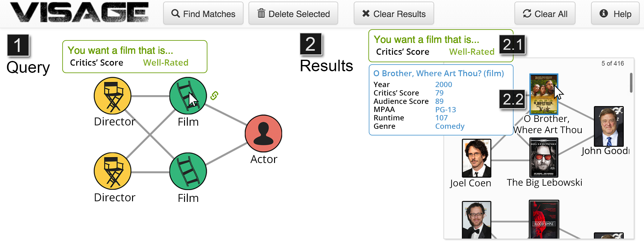Click the top green Film node
This screenshot has height=242, width=644.
pos(188,96)
